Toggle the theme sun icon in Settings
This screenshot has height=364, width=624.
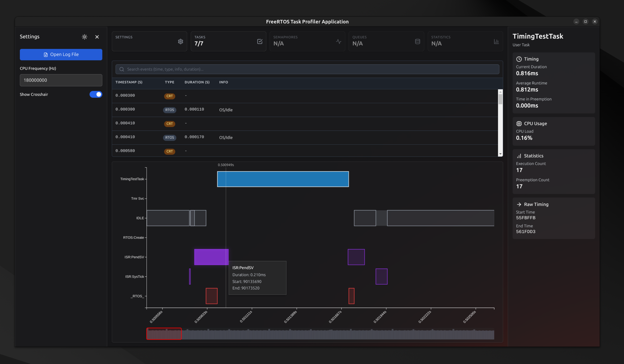(84, 37)
